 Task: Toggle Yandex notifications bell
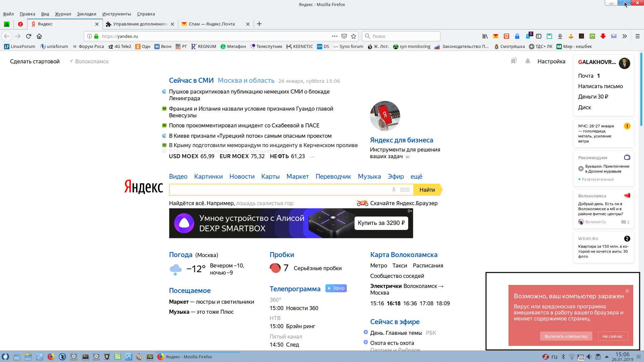(x=528, y=61)
